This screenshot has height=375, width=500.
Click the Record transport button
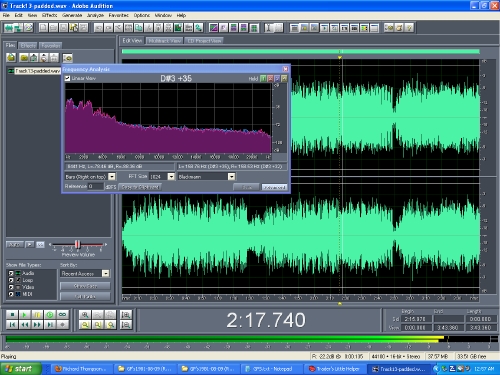point(62,325)
